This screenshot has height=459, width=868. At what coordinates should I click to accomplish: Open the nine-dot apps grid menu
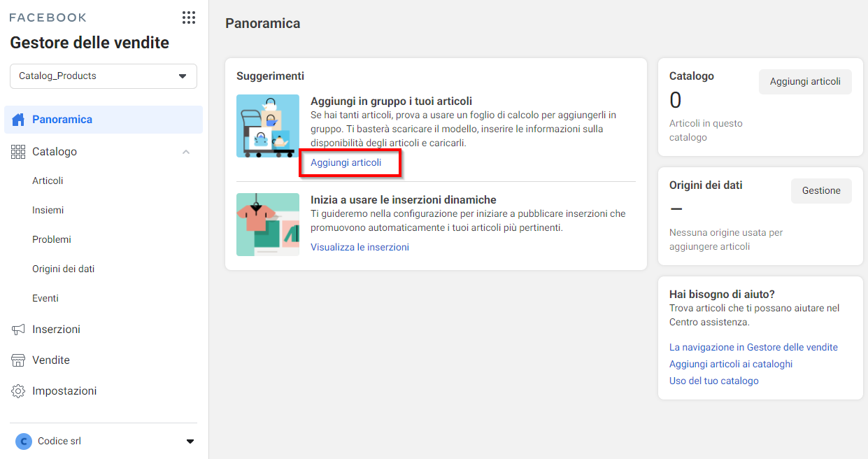pyautogui.click(x=189, y=17)
